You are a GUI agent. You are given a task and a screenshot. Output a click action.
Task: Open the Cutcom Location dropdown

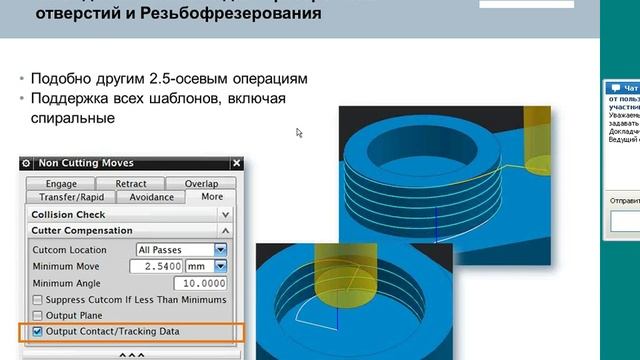220,250
